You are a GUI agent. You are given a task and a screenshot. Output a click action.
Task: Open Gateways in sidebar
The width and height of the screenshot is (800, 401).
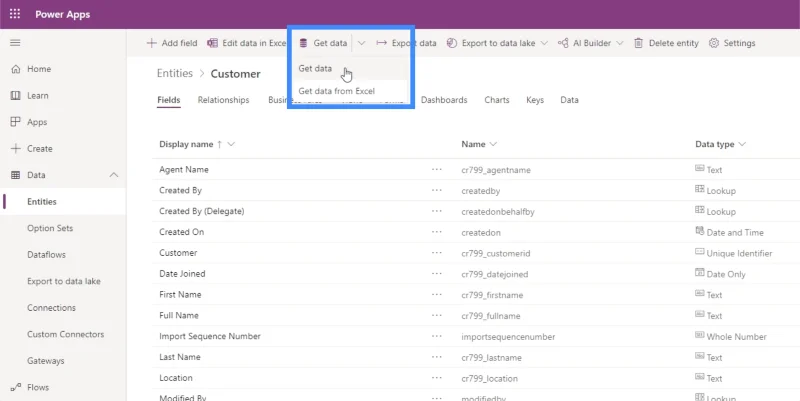pos(46,361)
